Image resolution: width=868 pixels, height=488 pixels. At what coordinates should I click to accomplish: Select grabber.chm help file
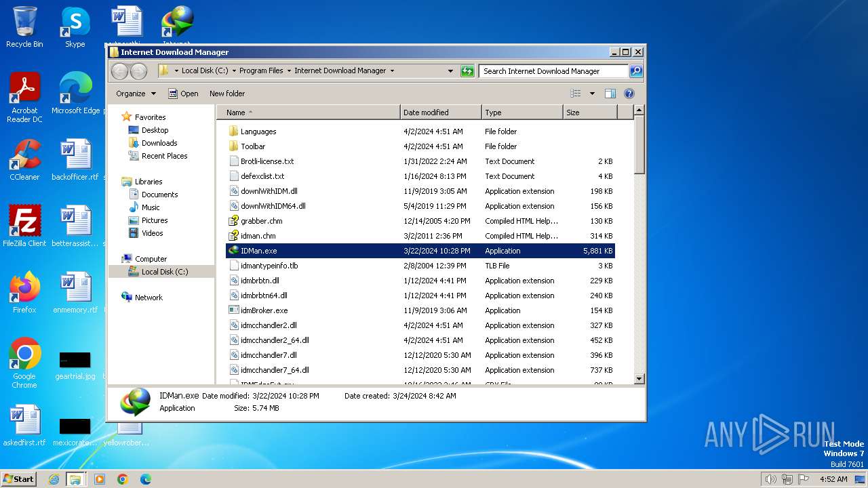(x=420, y=221)
